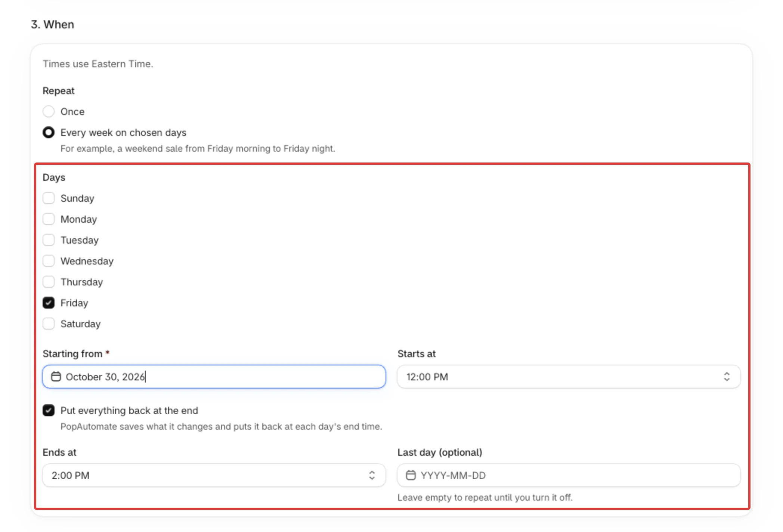783x532 pixels.
Task: Open the Starts at time dropdown
Action: [569, 377]
